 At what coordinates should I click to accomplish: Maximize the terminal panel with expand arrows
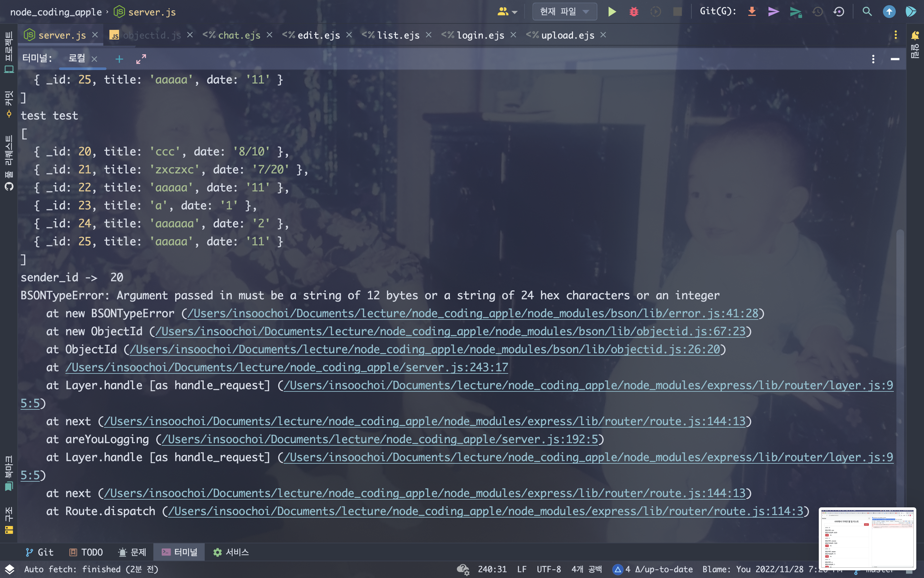(x=141, y=59)
